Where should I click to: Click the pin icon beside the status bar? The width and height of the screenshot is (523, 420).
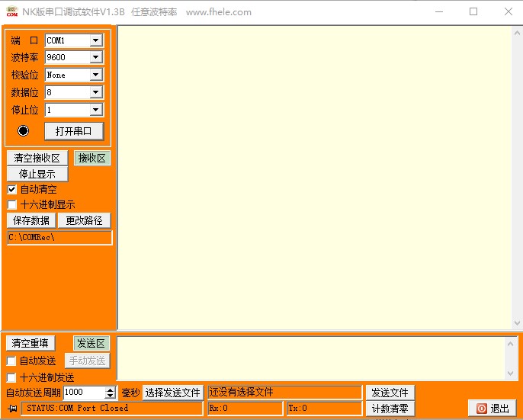click(13, 408)
